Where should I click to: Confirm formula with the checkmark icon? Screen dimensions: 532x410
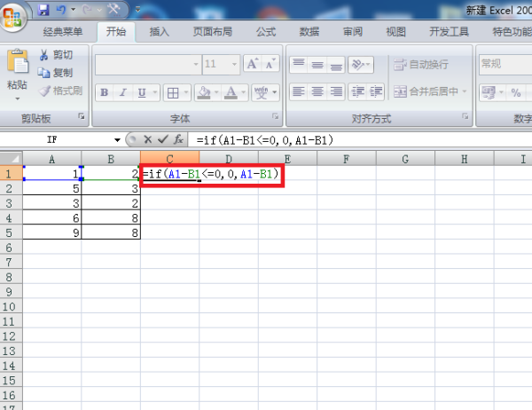[x=163, y=139]
